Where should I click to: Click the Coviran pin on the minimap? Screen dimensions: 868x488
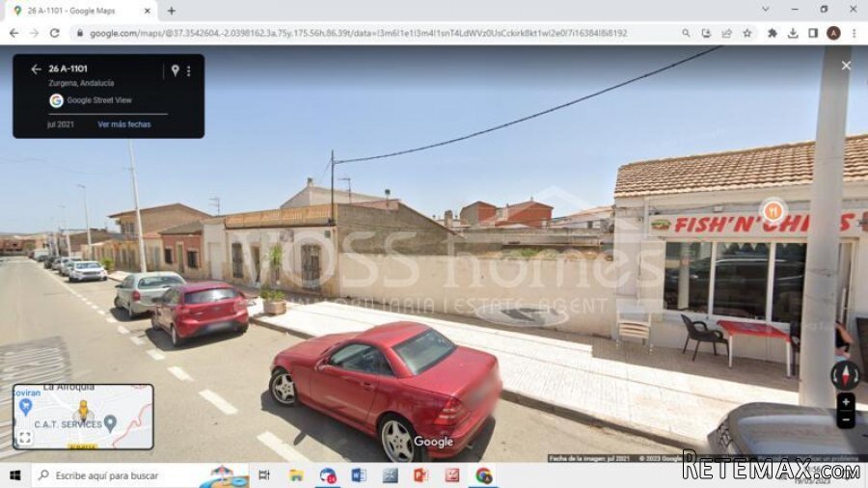25,407
